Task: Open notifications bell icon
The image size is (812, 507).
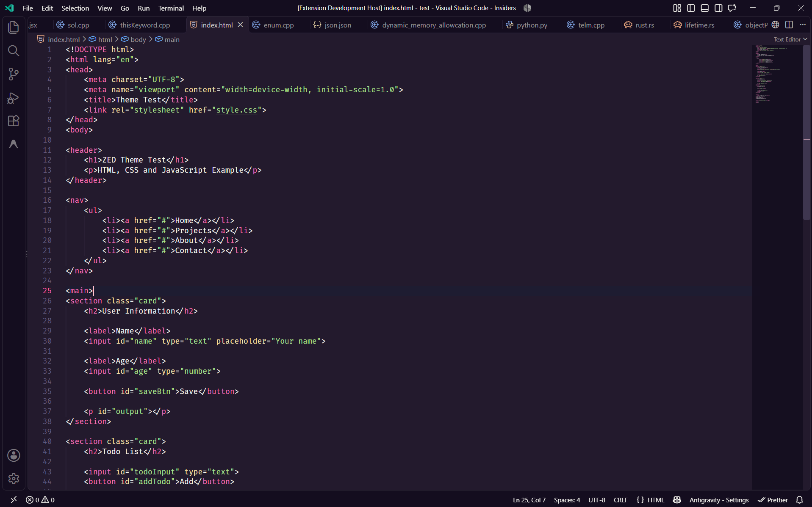Action: (x=799, y=500)
